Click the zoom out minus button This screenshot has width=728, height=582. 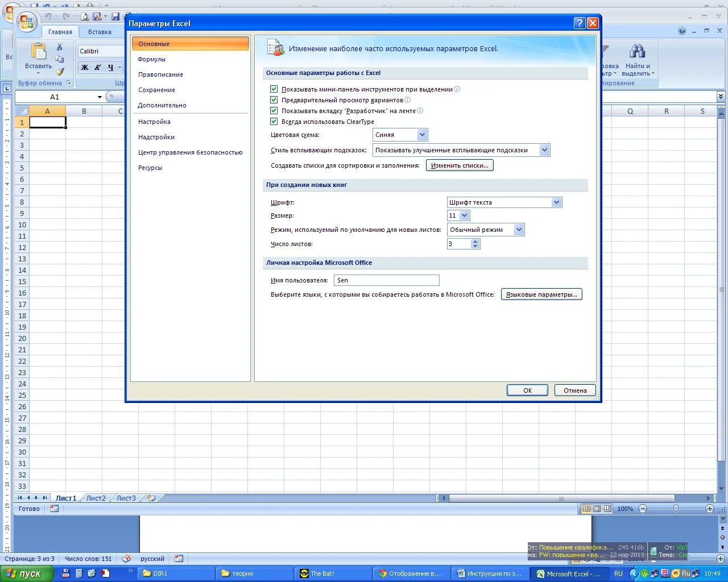pyautogui.click(x=643, y=509)
